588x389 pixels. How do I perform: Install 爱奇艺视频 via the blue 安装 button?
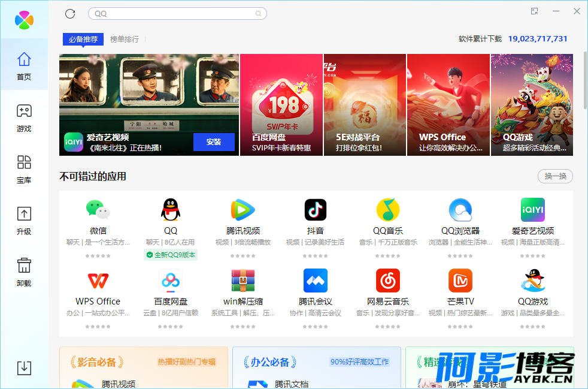(214, 142)
